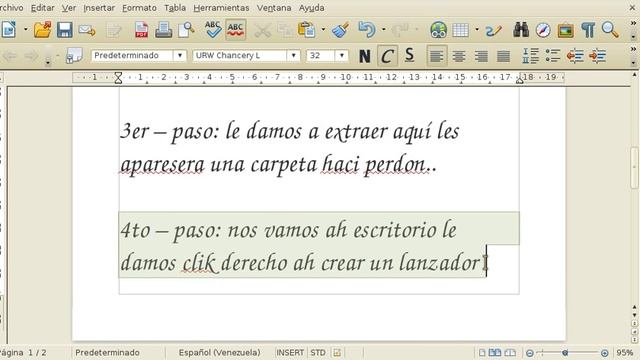Open the Navigator compass icon

pyautogui.click(x=543, y=30)
